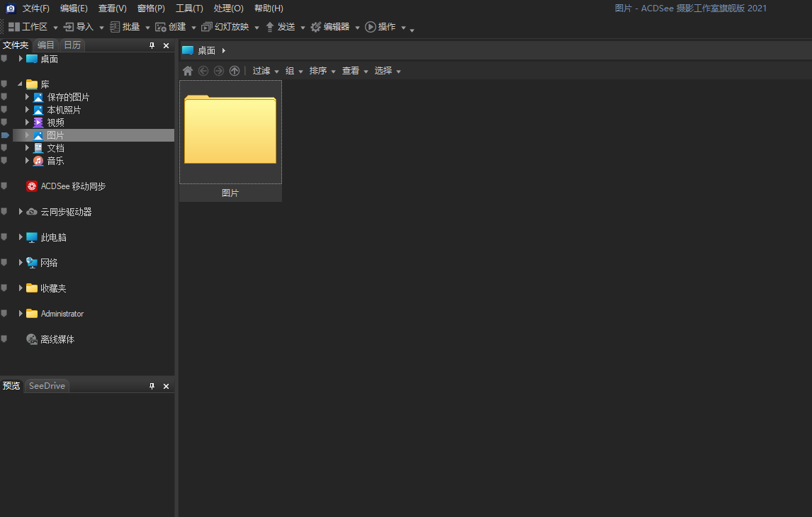Open the 工具(T) menu
The width and height of the screenshot is (812, 517).
189,8
